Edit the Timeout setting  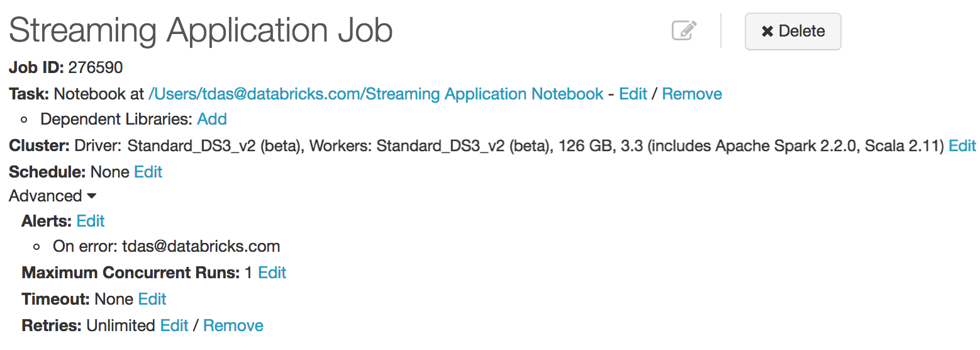click(152, 299)
